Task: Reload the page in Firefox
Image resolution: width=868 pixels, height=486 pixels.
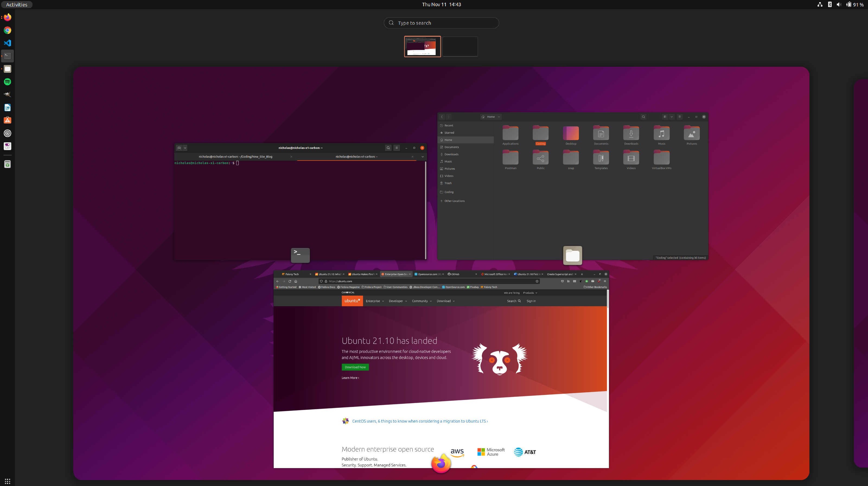Action: click(290, 281)
